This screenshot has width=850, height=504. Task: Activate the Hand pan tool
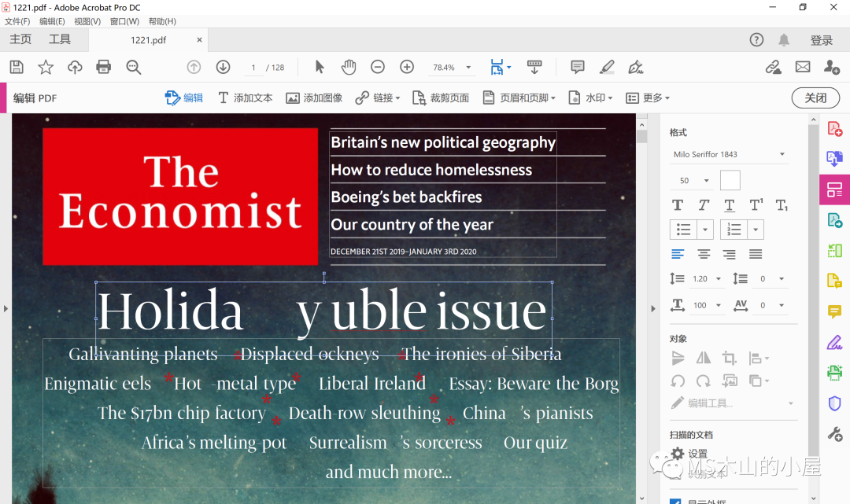click(x=349, y=67)
